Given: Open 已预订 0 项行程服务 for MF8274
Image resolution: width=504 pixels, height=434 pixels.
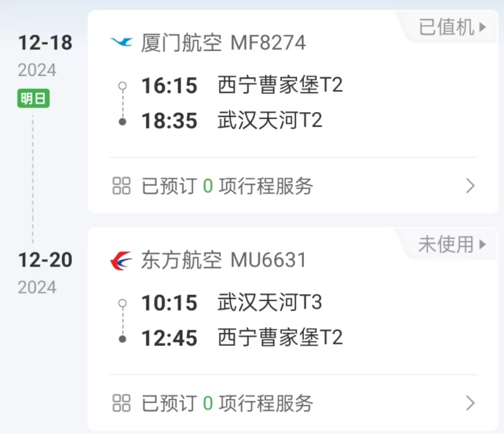Looking at the screenshot, I should tap(227, 186).
